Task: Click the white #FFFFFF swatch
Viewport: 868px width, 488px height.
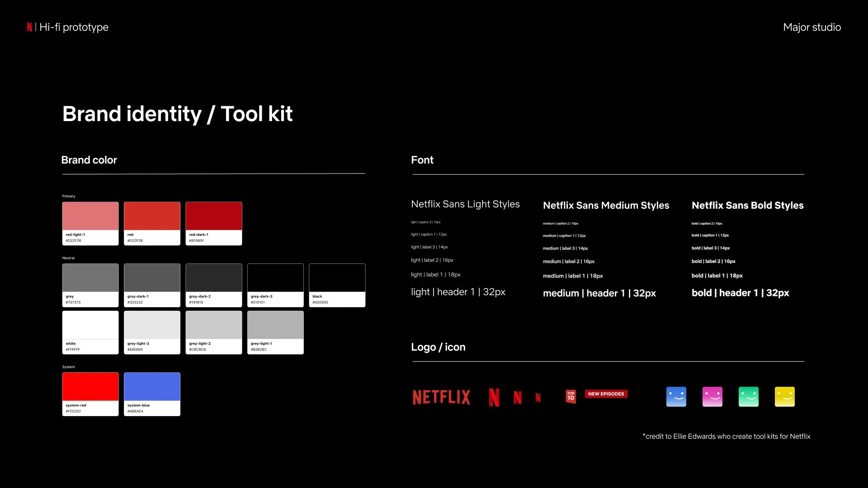Action: coord(90,332)
